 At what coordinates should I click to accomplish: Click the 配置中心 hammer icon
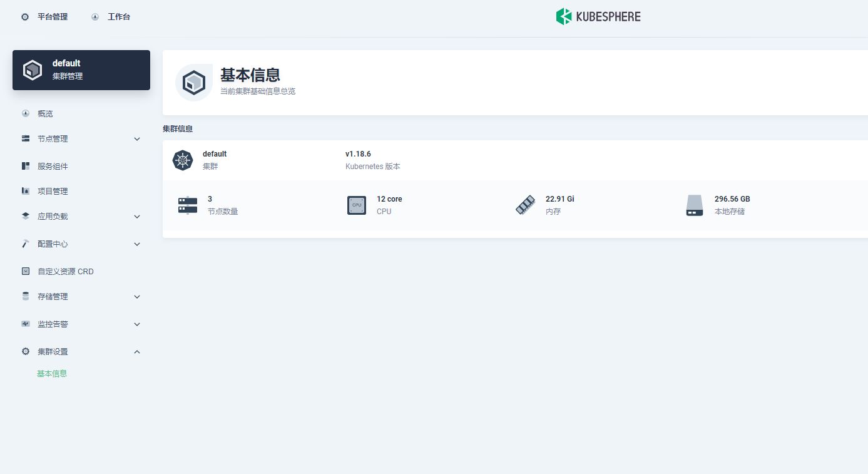26,244
